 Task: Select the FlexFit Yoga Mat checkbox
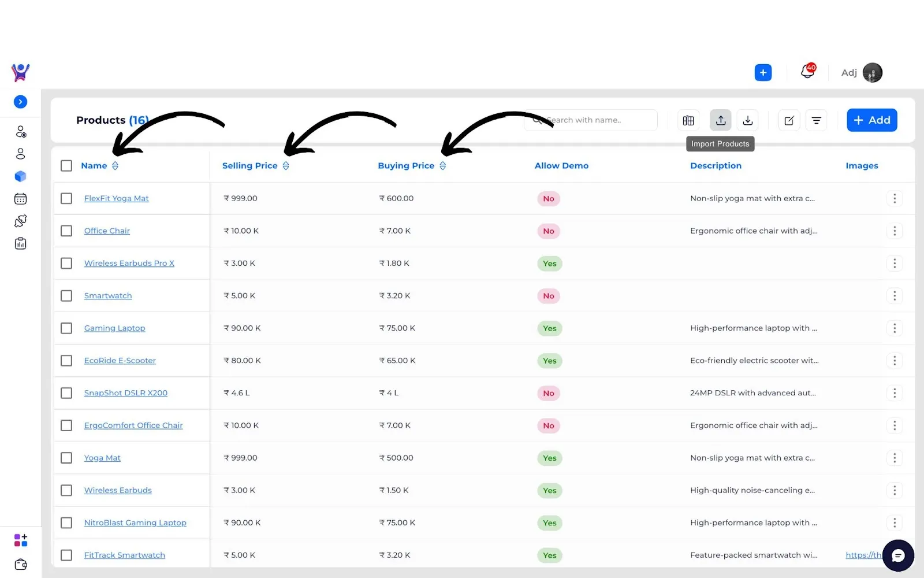(66, 198)
